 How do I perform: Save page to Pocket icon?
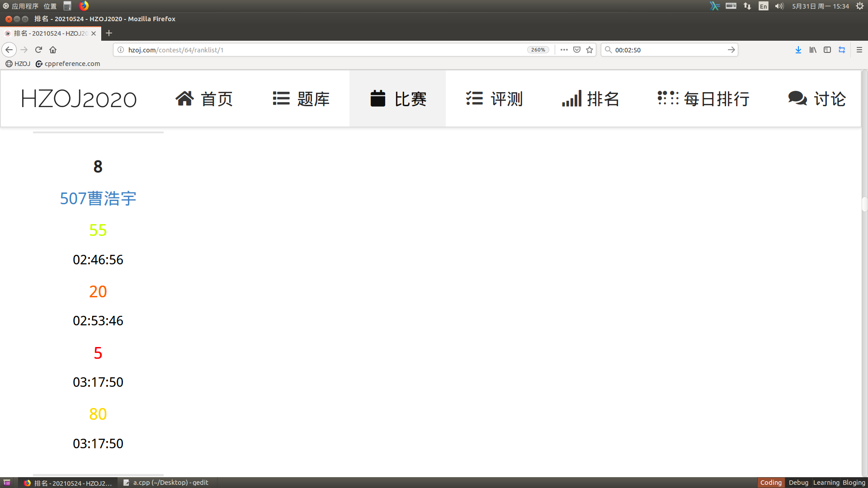click(577, 50)
